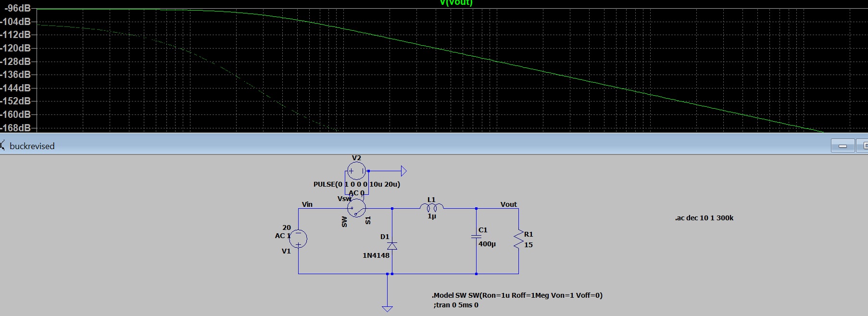Viewport: 868px width, 316px height.
Task: Select the L1 inductor symbol
Action: pos(432,207)
